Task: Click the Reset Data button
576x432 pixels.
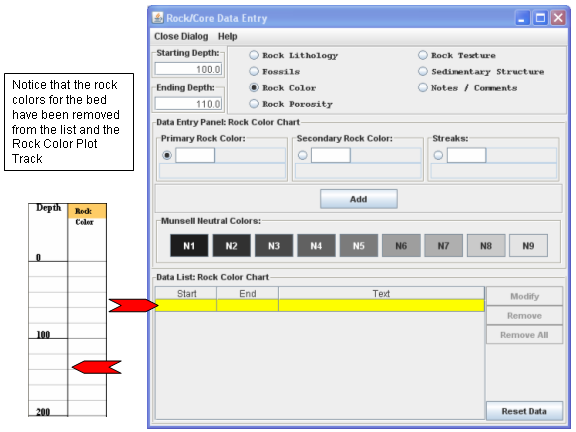Action: 524,411
